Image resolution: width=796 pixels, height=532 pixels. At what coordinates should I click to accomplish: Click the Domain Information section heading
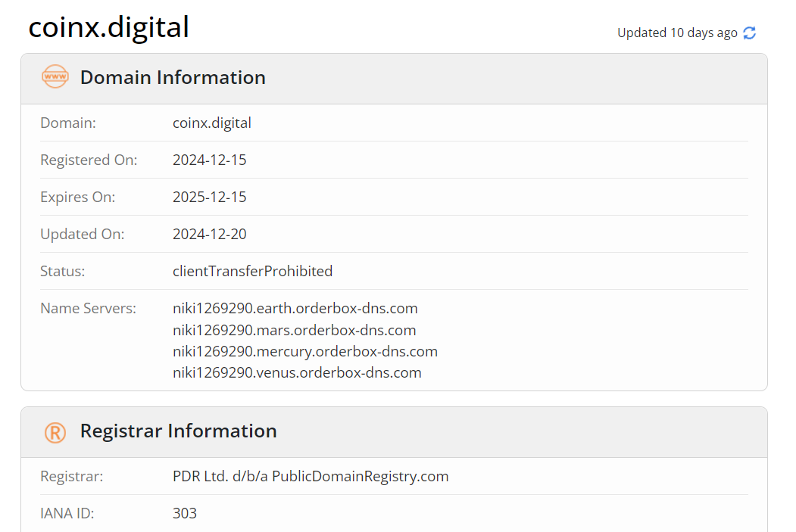pos(173,77)
